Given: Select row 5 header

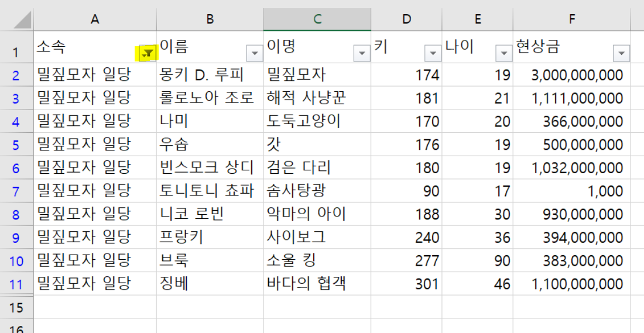Looking at the screenshot, I should click(16, 145).
